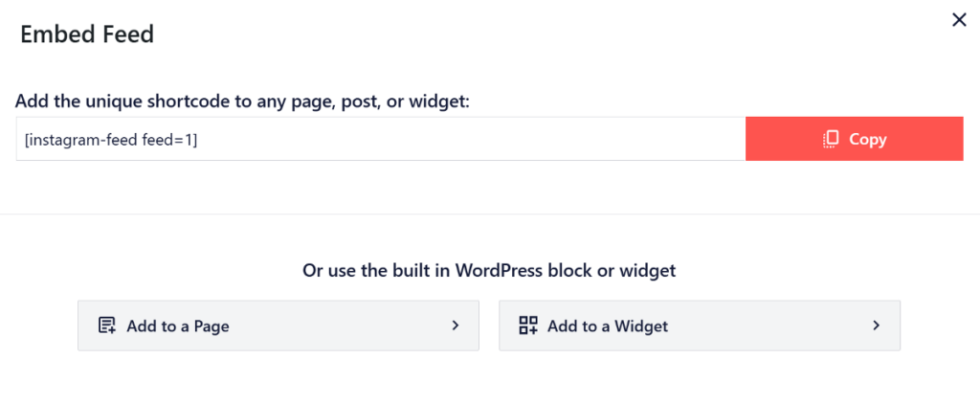The image size is (980, 404).
Task: Click the horizontal divider below the shortcode
Action: click(490, 213)
